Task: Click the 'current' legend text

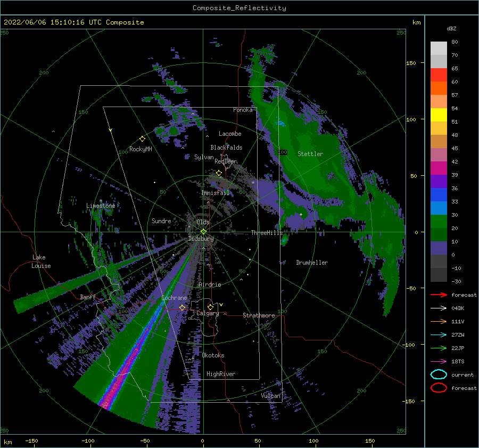Action: coord(463,374)
